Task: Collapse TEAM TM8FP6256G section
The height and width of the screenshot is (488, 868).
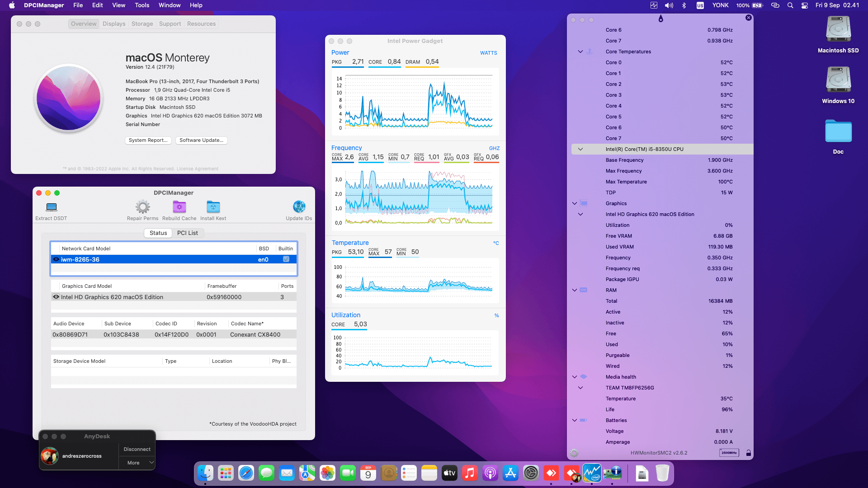Action: click(580, 388)
